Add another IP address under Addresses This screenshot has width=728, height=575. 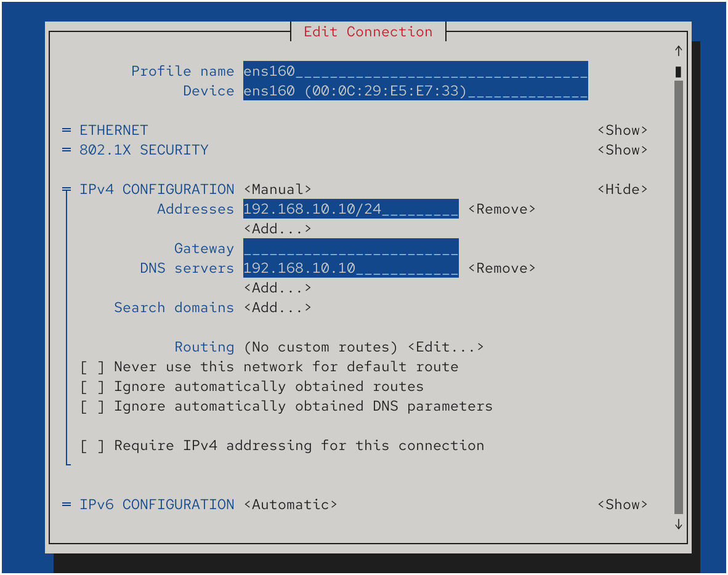pos(277,229)
